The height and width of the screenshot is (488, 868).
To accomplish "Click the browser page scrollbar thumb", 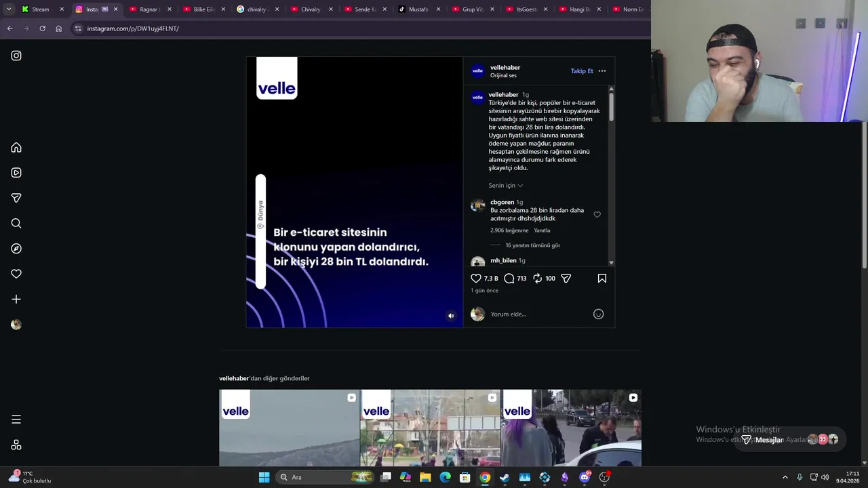I will coord(865,195).
